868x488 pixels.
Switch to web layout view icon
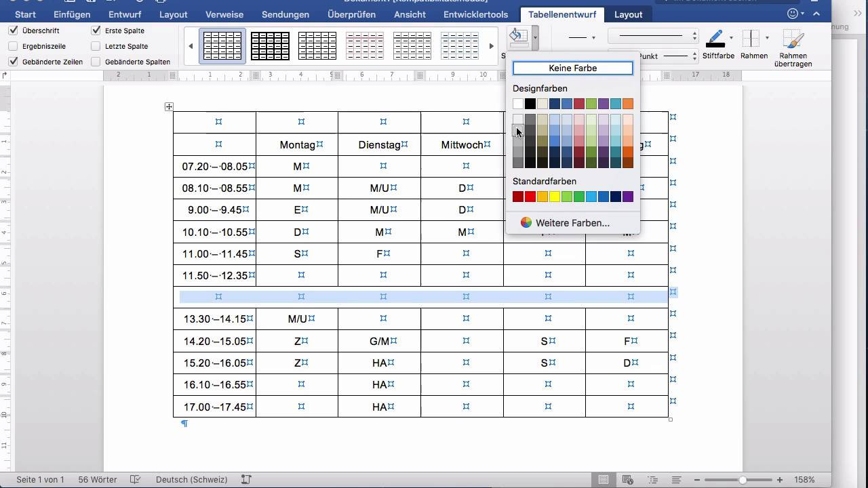tap(628, 479)
